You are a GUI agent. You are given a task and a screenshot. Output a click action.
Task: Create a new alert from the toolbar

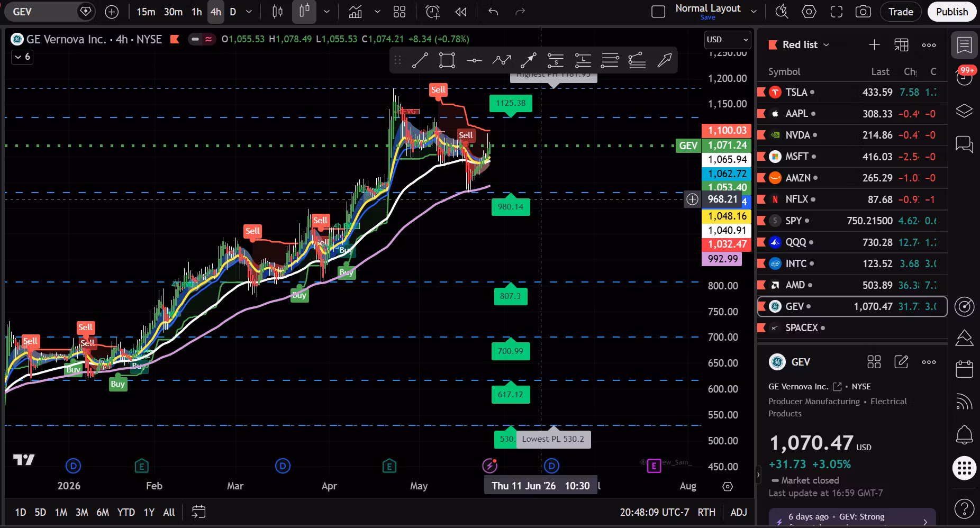pyautogui.click(x=433, y=12)
